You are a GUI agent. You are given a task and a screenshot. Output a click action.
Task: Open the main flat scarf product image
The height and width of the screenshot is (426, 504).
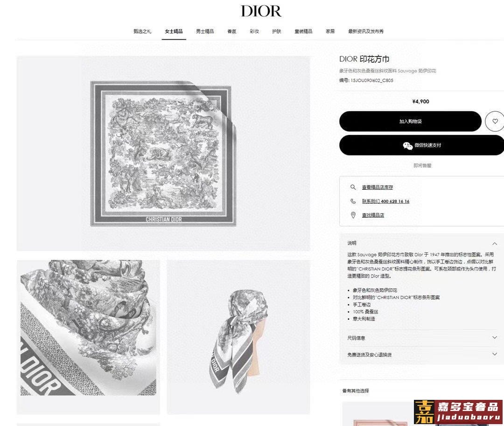click(x=163, y=154)
